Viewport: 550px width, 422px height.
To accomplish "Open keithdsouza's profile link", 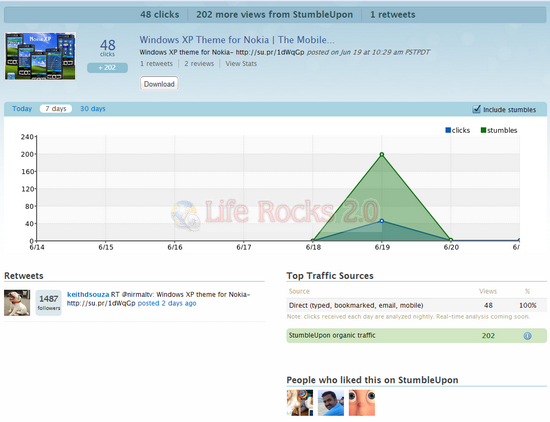I will (88, 294).
